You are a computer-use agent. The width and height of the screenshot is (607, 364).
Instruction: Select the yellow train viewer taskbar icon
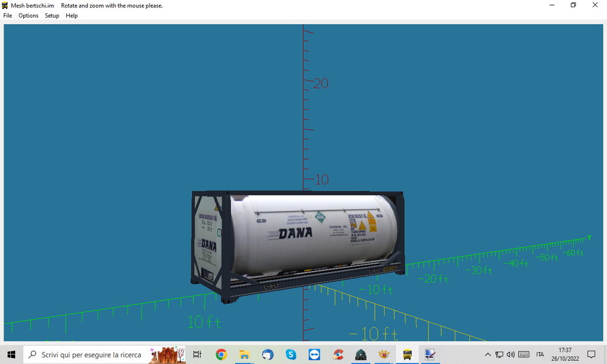point(407,354)
